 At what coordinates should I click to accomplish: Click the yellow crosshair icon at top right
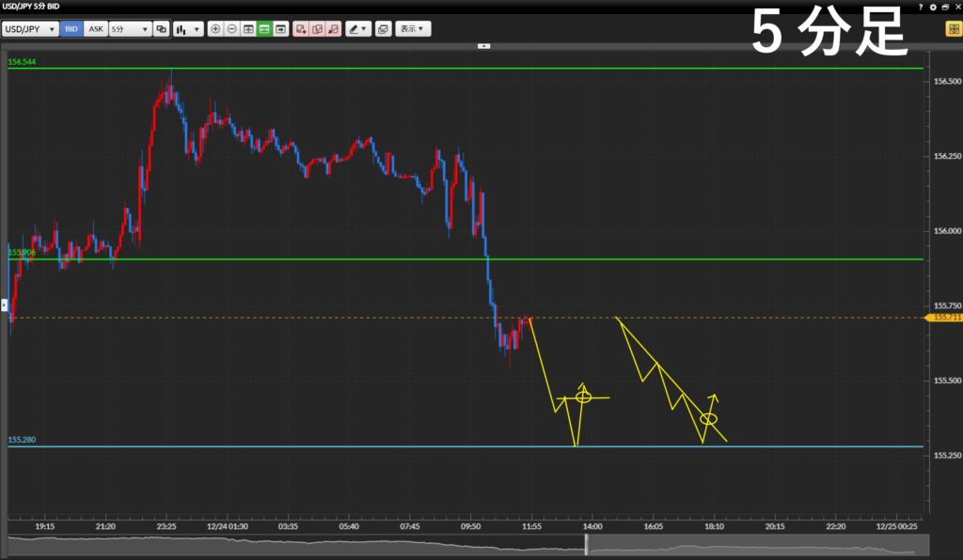[x=952, y=29]
